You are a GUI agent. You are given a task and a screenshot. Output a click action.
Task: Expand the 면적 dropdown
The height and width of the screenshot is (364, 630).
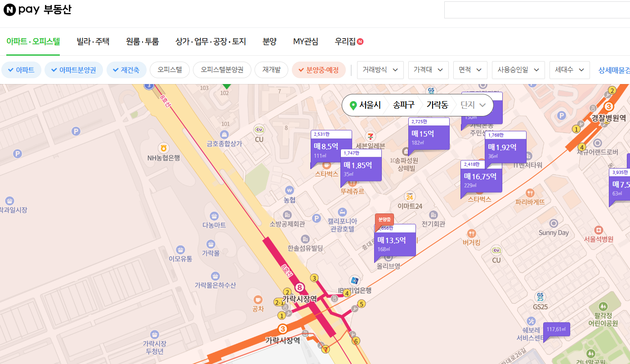click(x=470, y=70)
